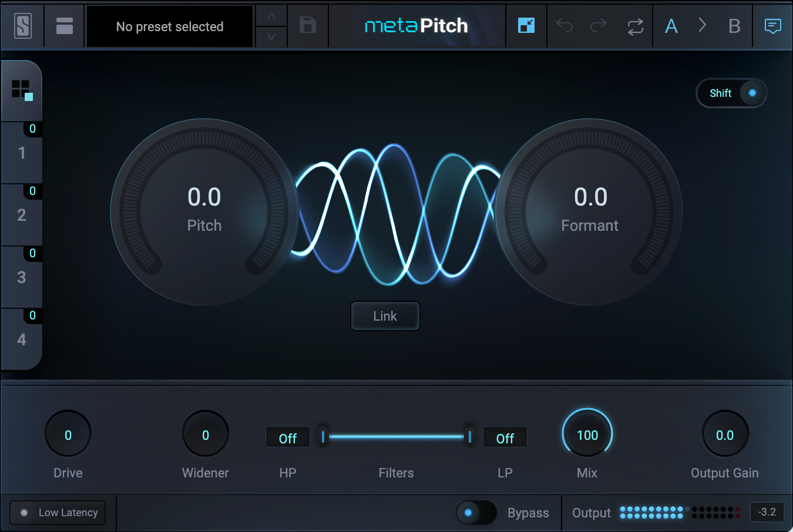Click the HP filter slider handle
Image resolution: width=793 pixels, height=532 pixels.
coord(322,436)
